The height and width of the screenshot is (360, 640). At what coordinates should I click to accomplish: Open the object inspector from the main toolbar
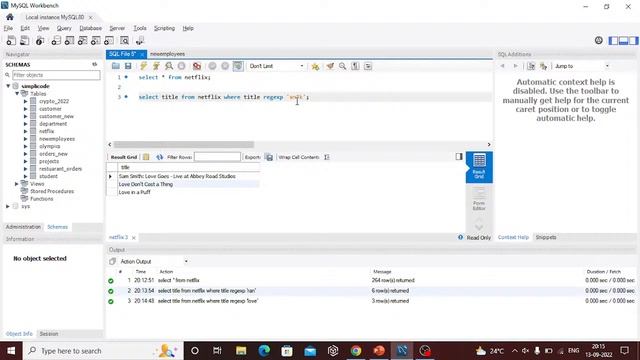[40, 40]
